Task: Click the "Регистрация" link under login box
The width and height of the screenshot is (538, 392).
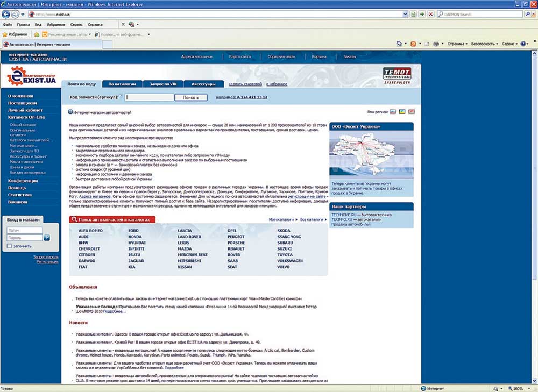Action: pos(47,262)
